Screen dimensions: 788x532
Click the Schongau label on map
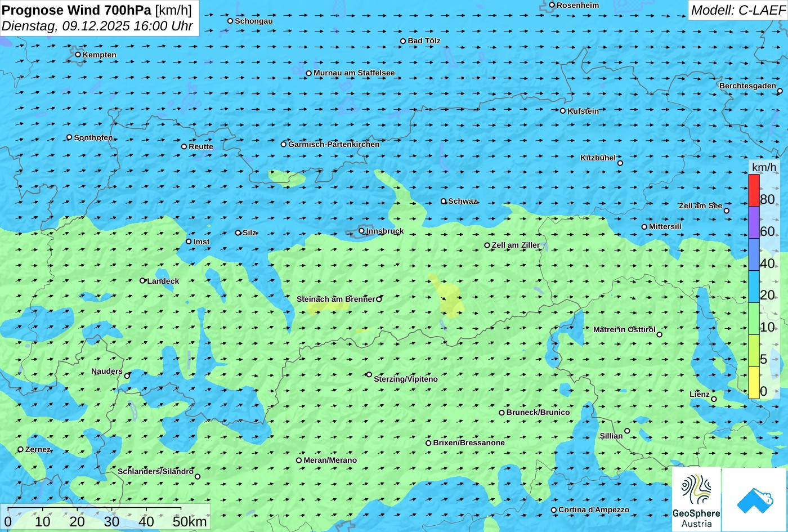pyautogui.click(x=254, y=21)
